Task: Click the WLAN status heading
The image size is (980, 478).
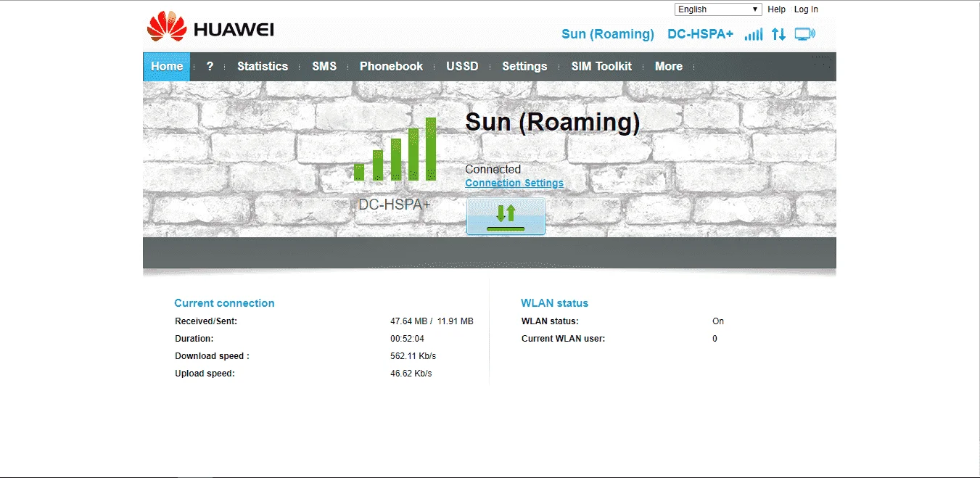Action: [554, 303]
